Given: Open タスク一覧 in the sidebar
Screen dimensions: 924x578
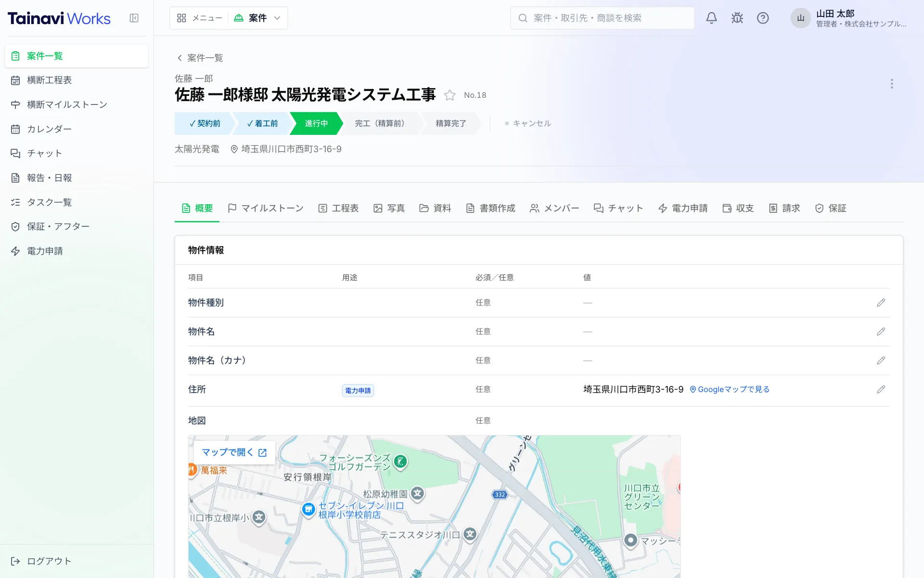Looking at the screenshot, I should 77,202.
